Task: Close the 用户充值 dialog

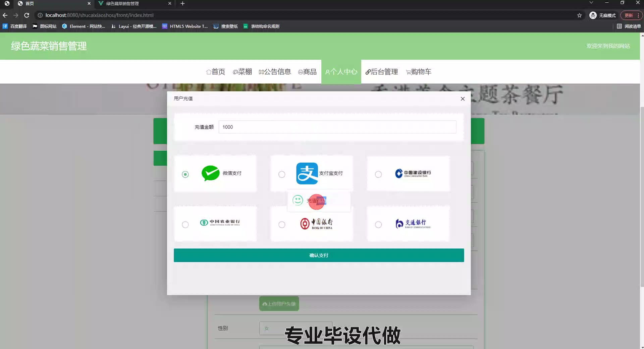Action: [463, 99]
